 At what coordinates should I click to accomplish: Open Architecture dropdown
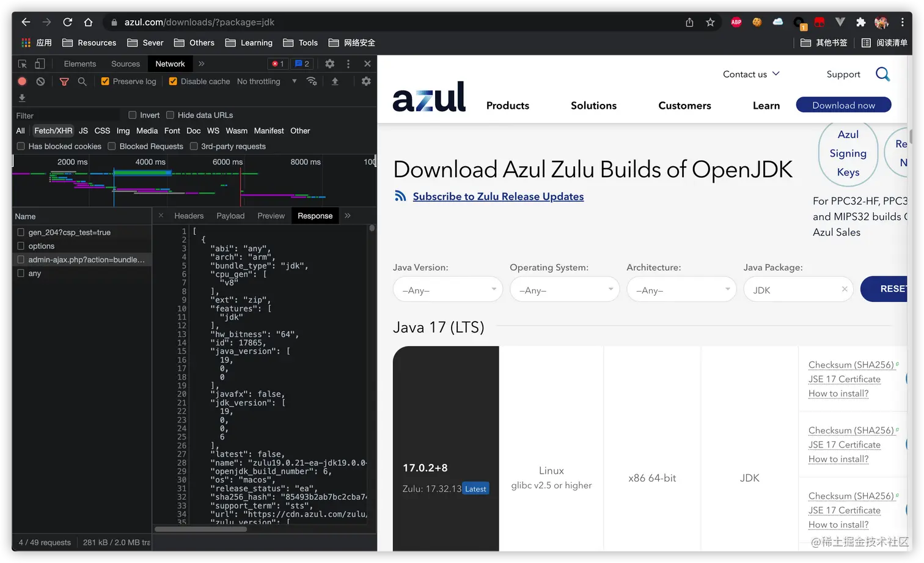[x=681, y=290]
